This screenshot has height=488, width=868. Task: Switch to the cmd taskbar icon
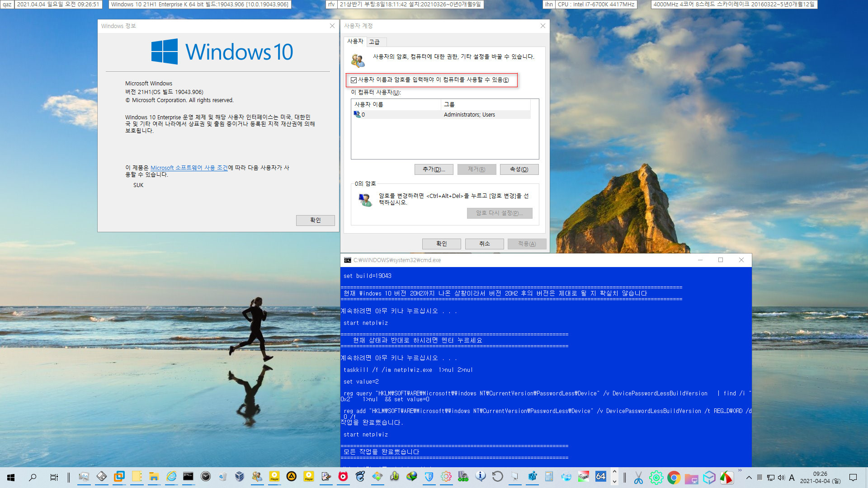[x=188, y=477]
